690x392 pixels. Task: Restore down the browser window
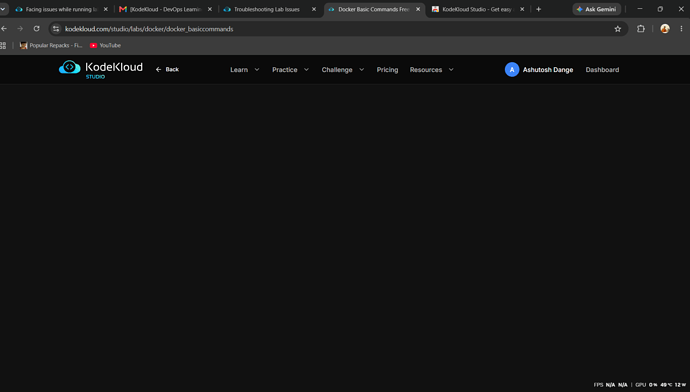pos(660,9)
